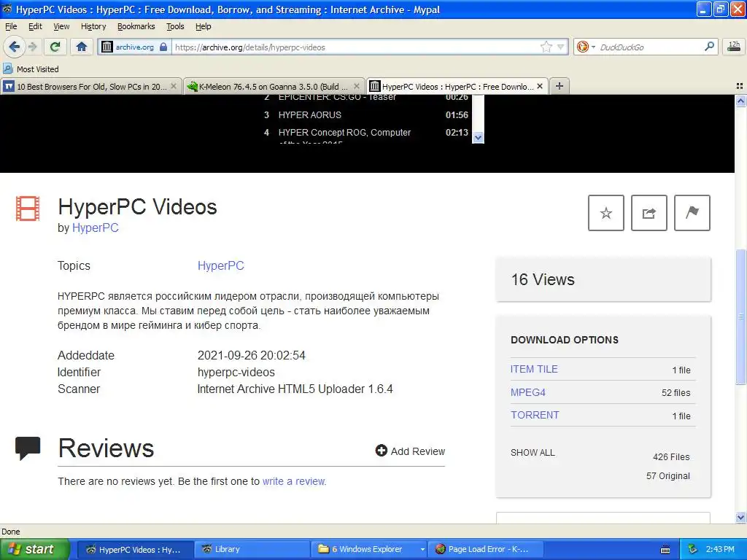The height and width of the screenshot is (560, 747).
Task: Open the Tools menu
Action: (x=175, y=26)
